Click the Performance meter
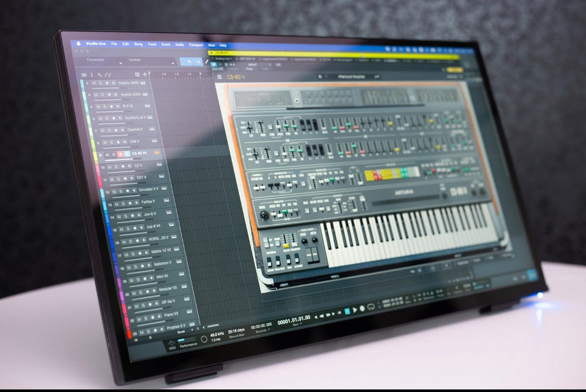The image size is (586, 392). pyautogui.click(x=188, y=342)
